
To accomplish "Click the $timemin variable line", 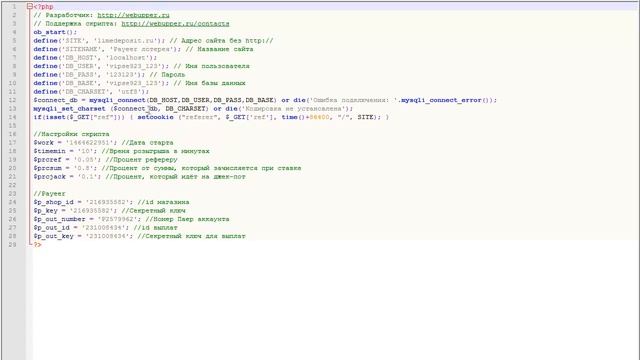I will pos(121,151).
